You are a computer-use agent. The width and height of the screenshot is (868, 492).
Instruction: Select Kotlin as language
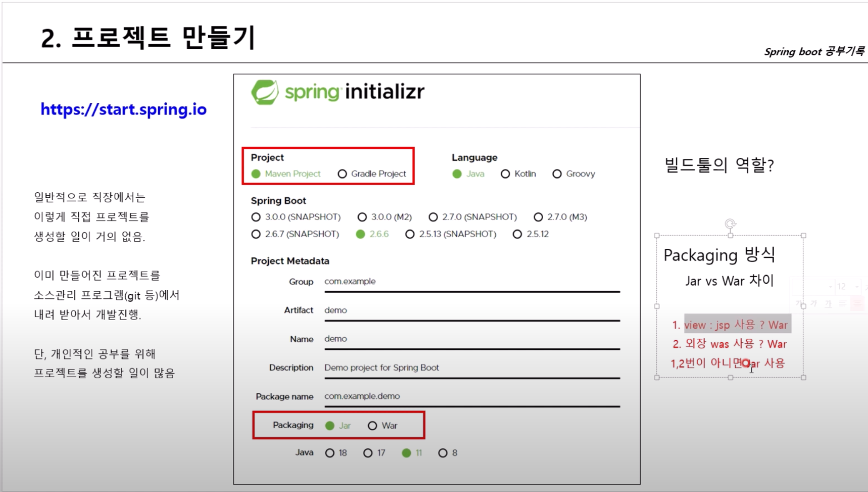[505, 174]
